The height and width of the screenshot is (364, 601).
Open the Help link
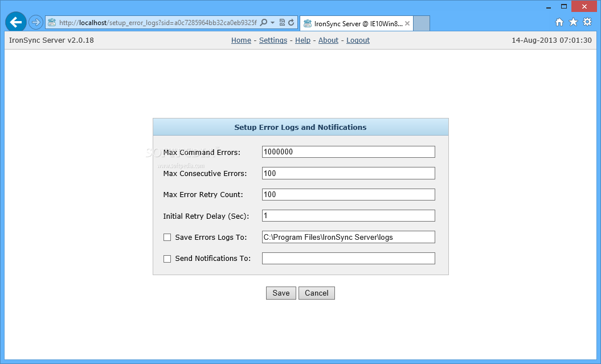click(x=303, y=40)
